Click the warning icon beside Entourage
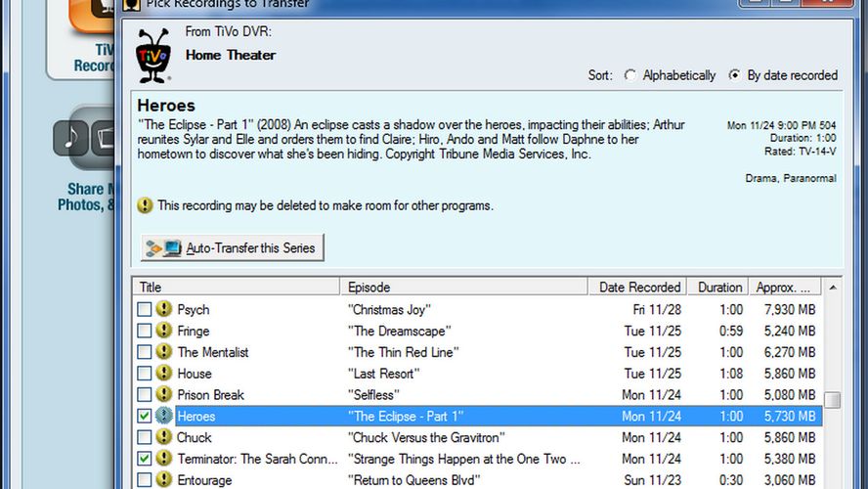This screenshot has height=489, width=868. click(163, 479)
